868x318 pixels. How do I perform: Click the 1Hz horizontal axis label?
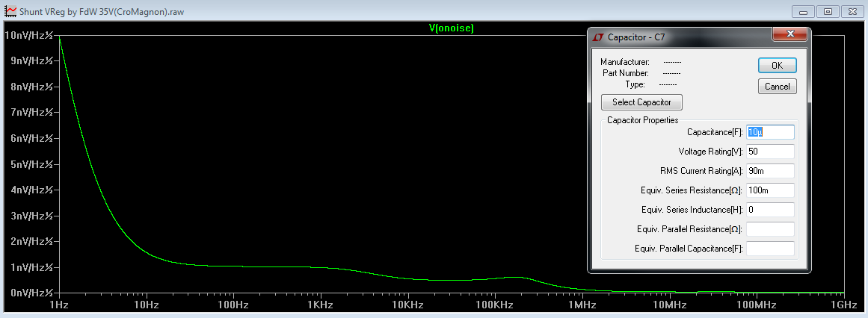pyautogui.click(x=59, y=305)
